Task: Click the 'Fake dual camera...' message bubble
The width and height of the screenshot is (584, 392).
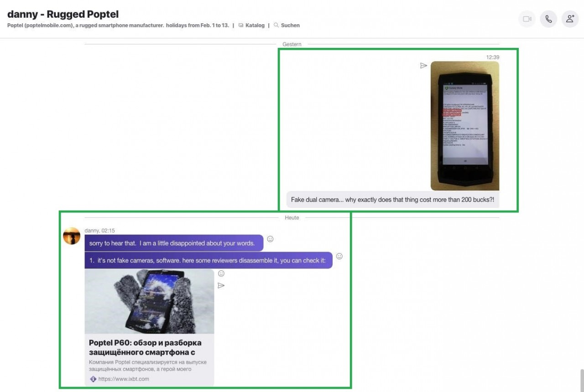Action: point(393,200)
